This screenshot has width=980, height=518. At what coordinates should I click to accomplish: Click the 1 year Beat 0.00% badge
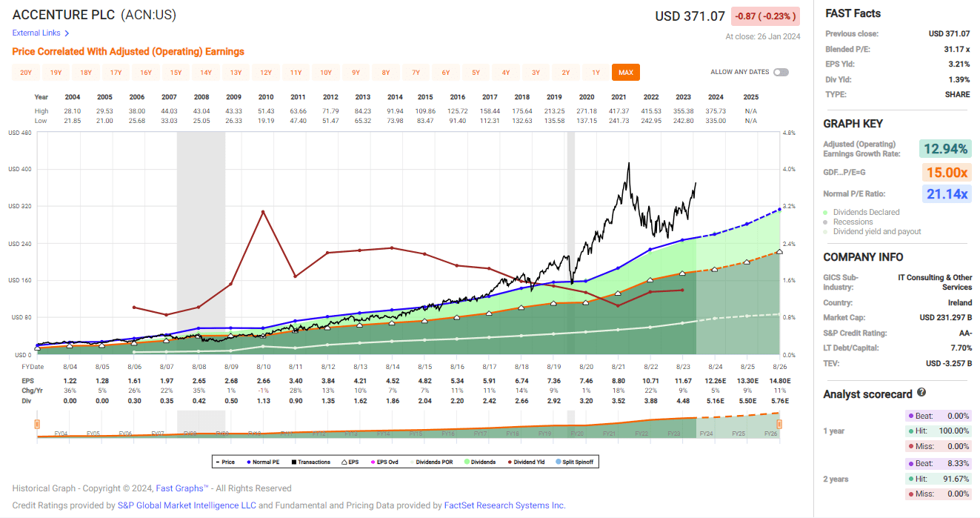tap(938, 416)
